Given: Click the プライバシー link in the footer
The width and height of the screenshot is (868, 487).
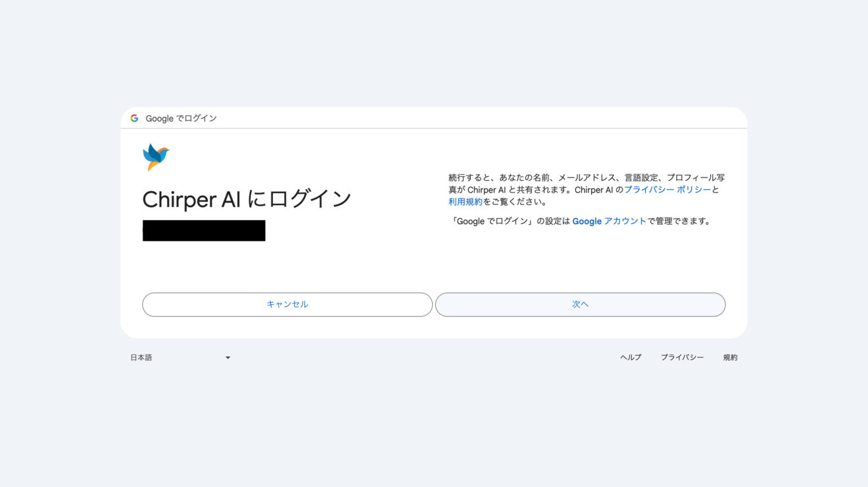Looking at the screenshot, I should [682, 357].
